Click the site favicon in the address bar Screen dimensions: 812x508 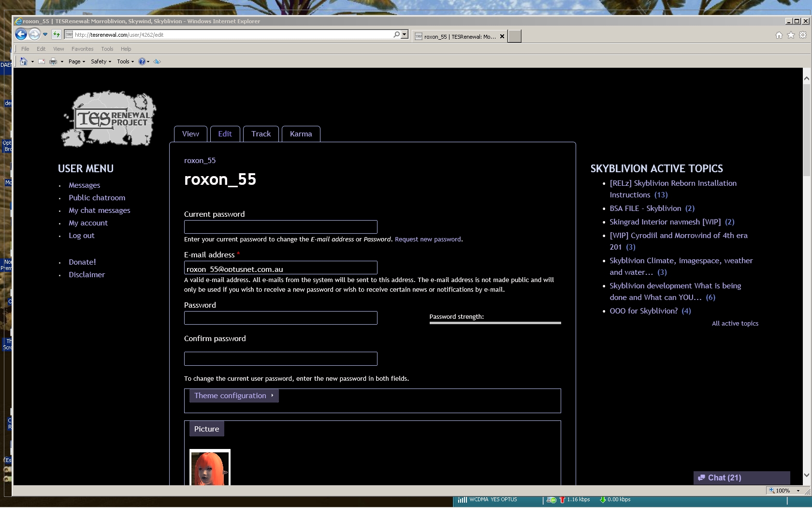click(69, 34)
